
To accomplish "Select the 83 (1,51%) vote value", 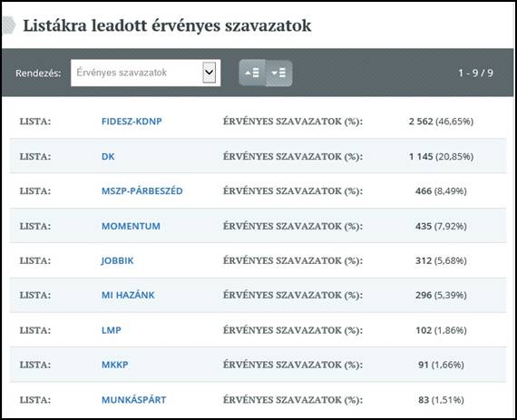I will 441,400.
